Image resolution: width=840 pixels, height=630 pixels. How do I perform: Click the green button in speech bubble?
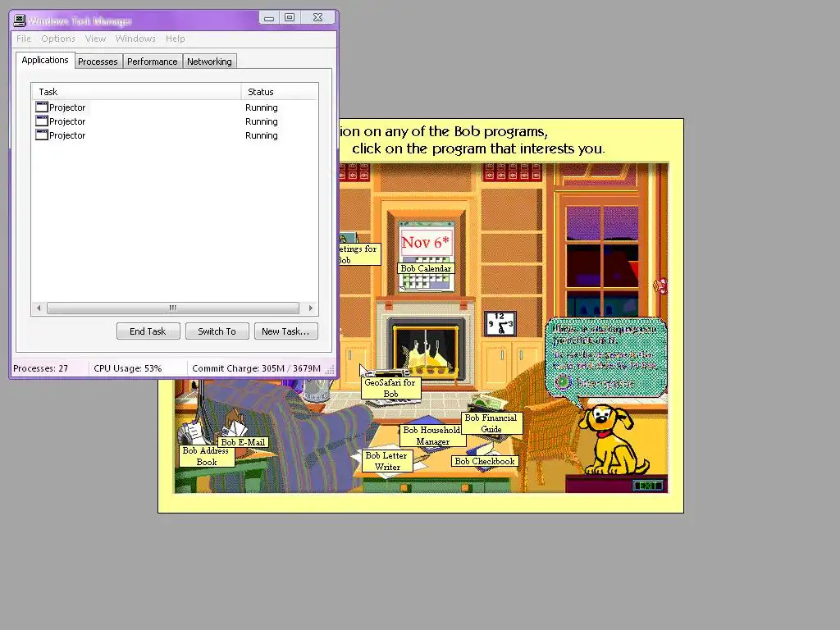pyautogui.click(x=563, y=382)
